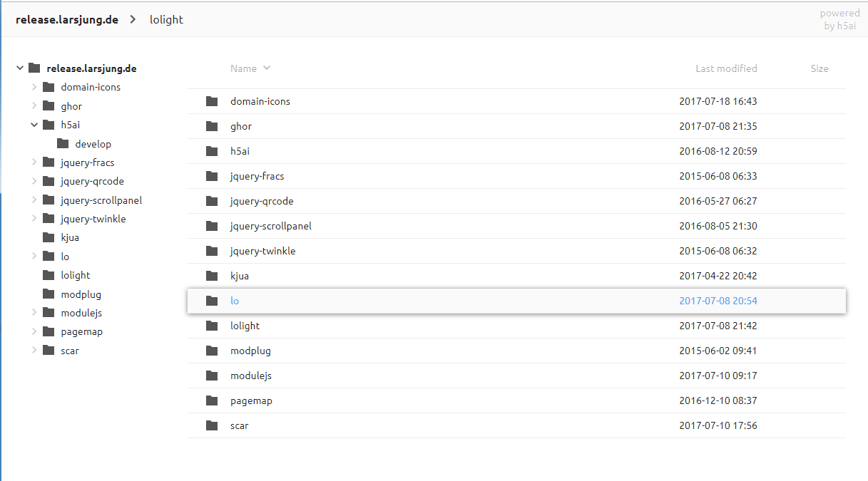868x481 pixels.
Task: Open the jquery-qrcode folder in file list
Action: pyautogui.click(x=262, y=201)
